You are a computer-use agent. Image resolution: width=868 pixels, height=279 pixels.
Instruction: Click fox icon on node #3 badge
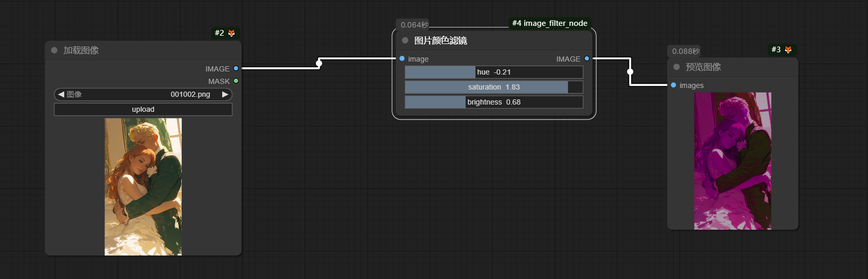tap(788, 50)
